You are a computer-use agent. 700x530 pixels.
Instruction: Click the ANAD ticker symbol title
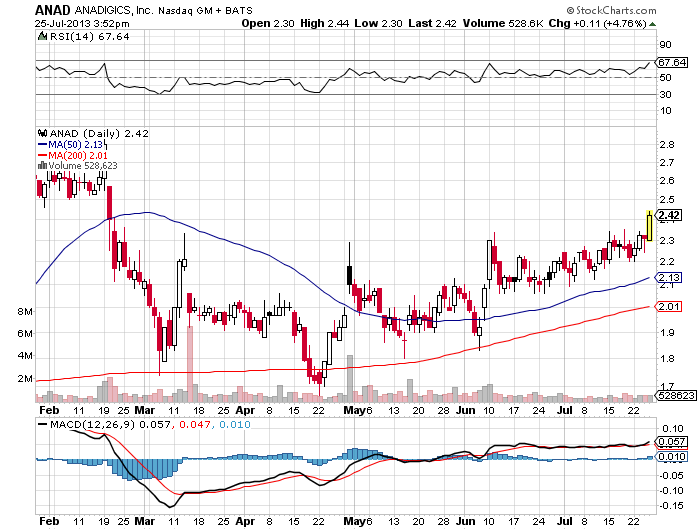53,10
